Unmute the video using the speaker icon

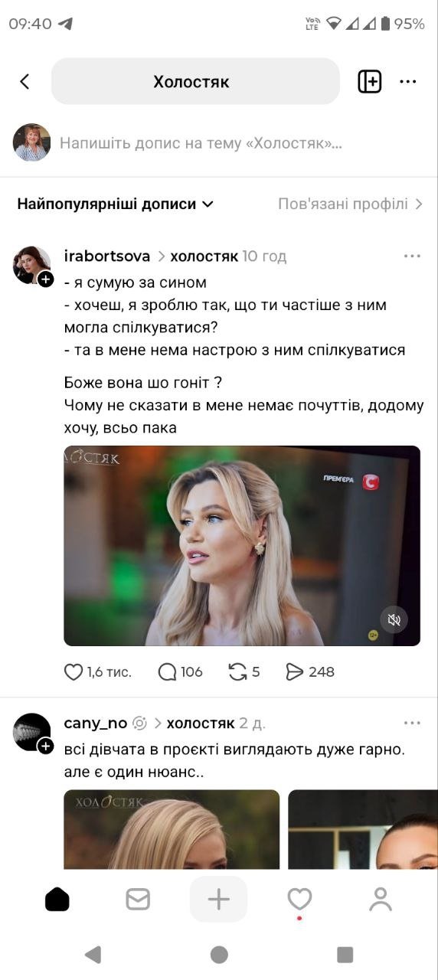pyautogui.click(x=394, y=620)
